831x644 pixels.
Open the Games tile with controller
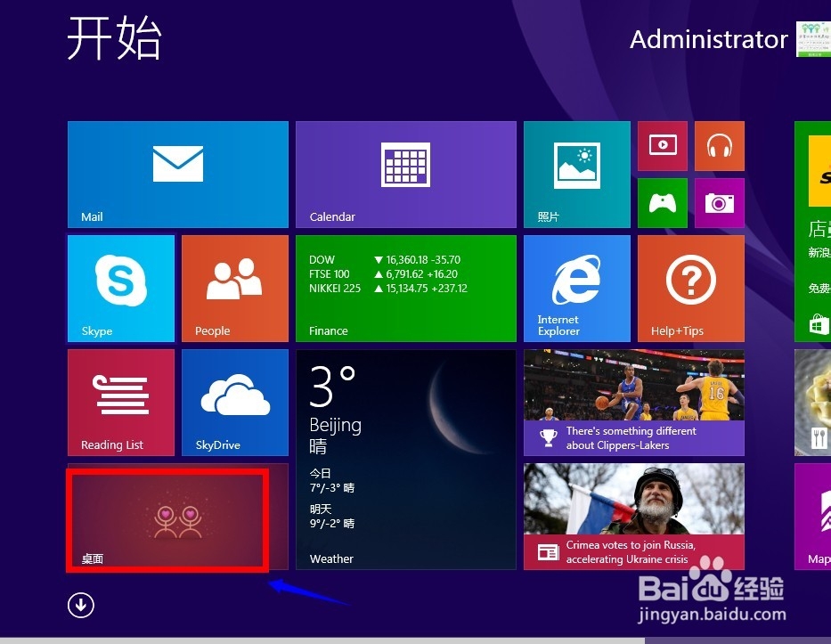(663, 203)
